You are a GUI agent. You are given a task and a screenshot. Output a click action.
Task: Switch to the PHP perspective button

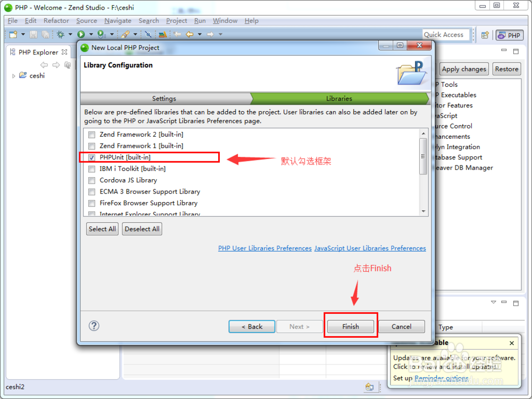pos(510,35)
